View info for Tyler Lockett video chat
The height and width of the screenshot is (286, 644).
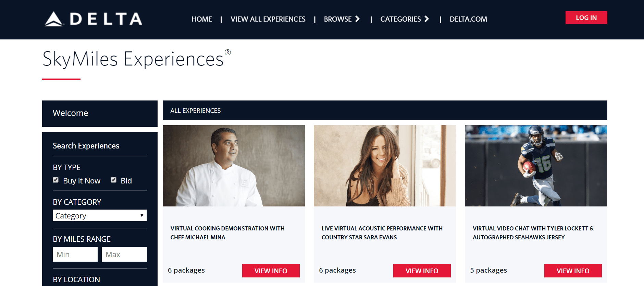click(x=573, y=271)
